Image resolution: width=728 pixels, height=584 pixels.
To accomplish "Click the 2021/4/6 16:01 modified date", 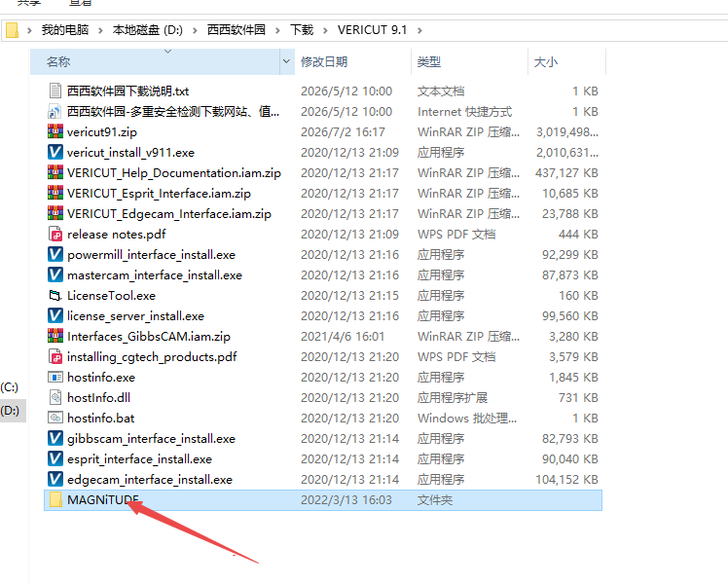I will pos(343,337).
